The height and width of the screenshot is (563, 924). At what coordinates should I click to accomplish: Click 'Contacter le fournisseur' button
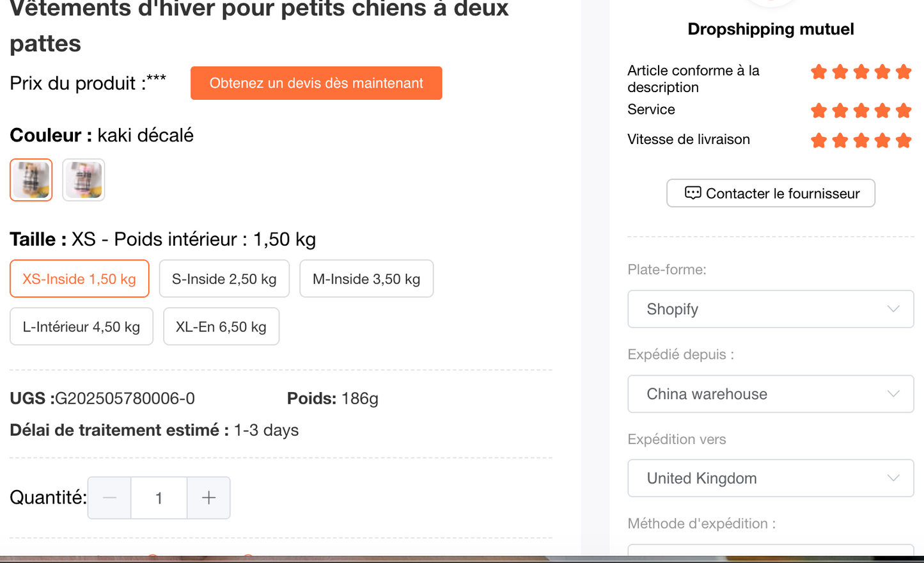[771, 193]
